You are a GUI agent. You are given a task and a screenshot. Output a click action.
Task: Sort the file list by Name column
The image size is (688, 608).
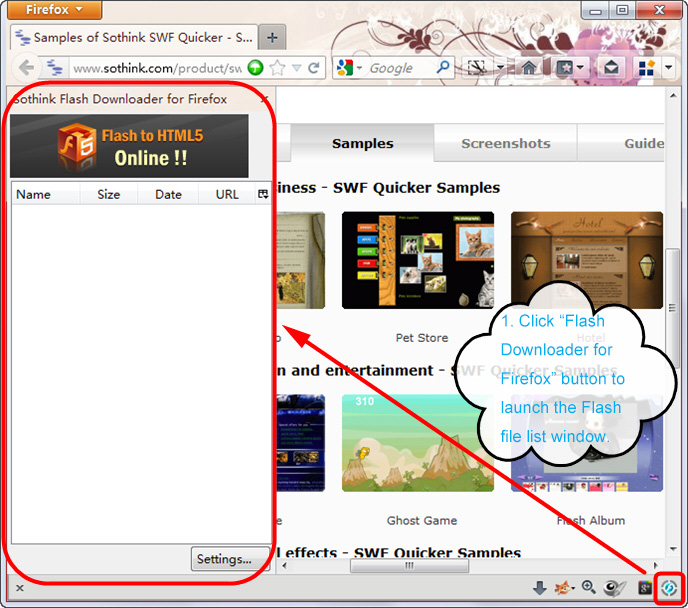[x=45, y=194]
